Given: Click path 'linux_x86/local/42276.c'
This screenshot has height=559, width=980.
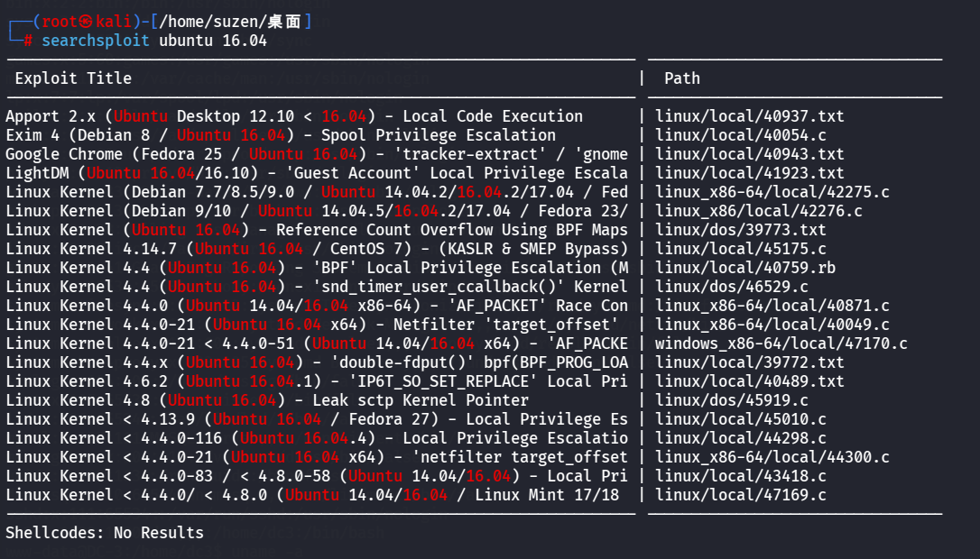Looking at the screenshot, I should click(759, 211).
